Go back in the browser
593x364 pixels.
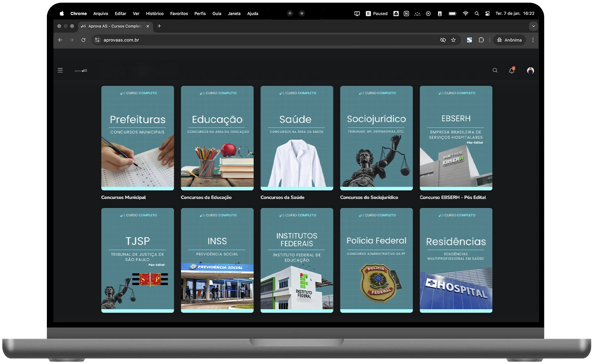click(60, 40)
